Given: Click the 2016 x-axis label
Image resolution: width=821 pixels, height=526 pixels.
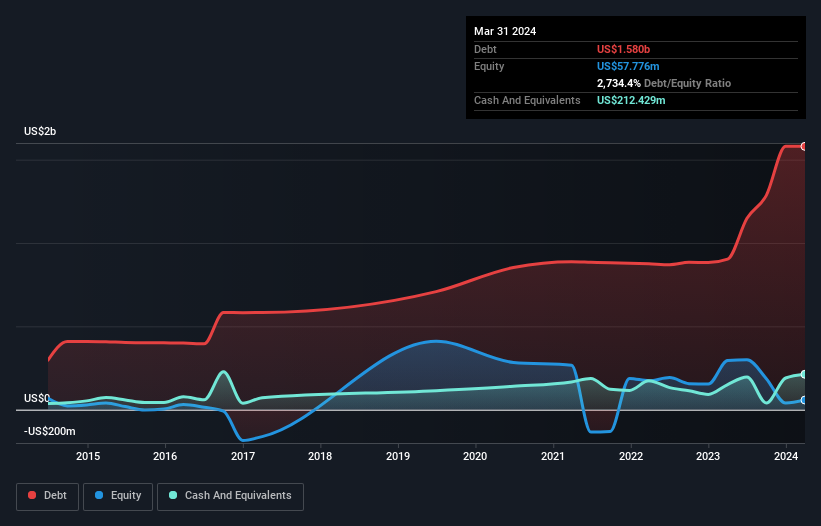Looking at the screenshot, I should (x=165, y=456).
